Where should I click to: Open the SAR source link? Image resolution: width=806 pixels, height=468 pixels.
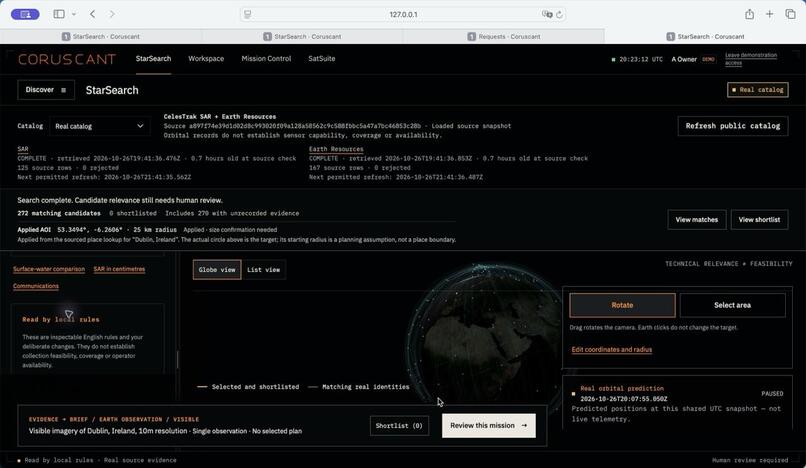click(x=23, y=149)
